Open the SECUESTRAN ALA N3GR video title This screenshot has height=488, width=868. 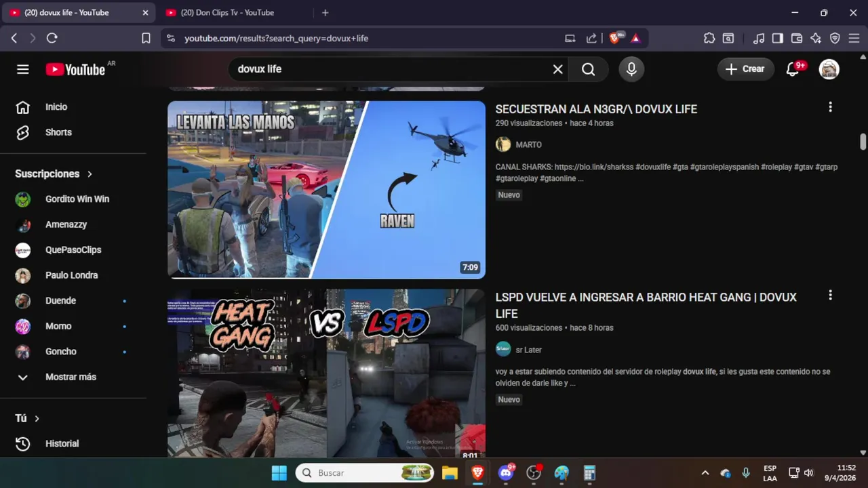(x=596, y=109)
